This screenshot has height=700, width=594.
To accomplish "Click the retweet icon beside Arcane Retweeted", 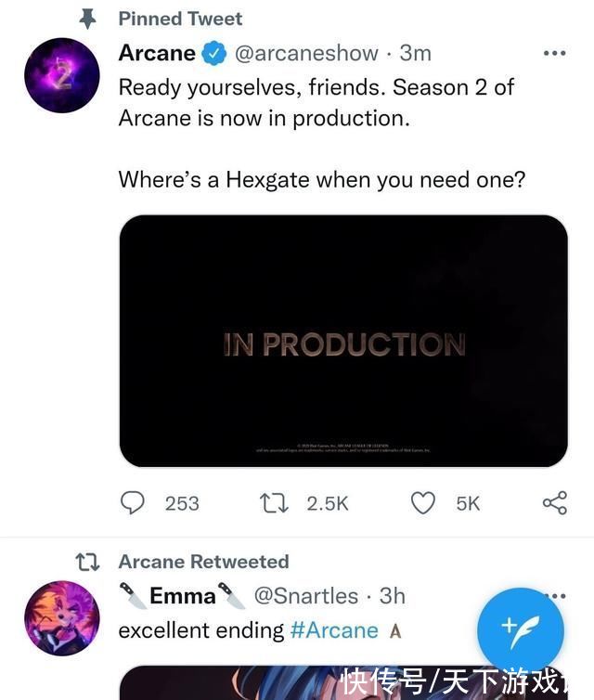I will [87, 562].
